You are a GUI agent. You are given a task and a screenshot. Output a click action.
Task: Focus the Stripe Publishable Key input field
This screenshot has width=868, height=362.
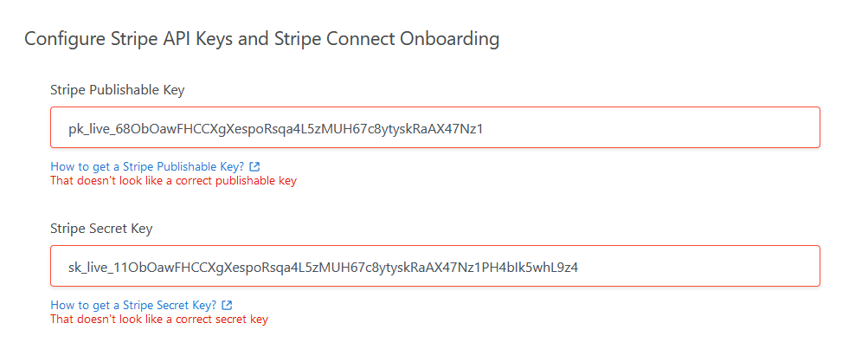tap(435, 127)
